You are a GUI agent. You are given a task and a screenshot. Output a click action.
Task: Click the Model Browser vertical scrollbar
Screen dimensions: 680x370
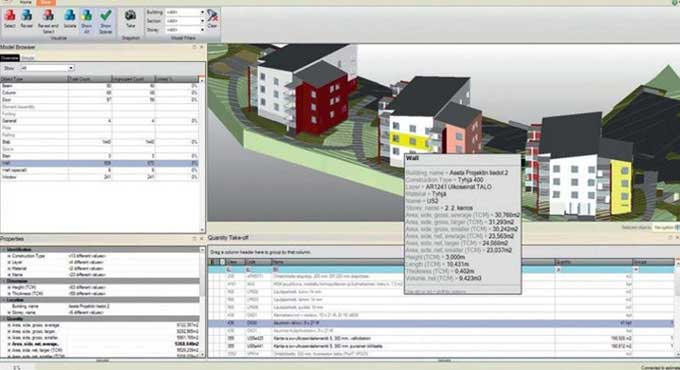pyautogui.click(x=202, y=154)
